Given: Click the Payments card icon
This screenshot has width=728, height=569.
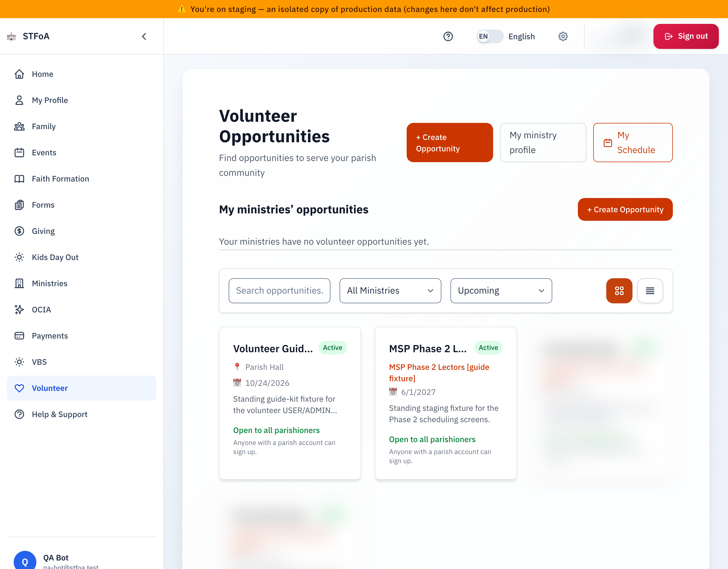Looking at the screenshot, I should click(19, 336).
